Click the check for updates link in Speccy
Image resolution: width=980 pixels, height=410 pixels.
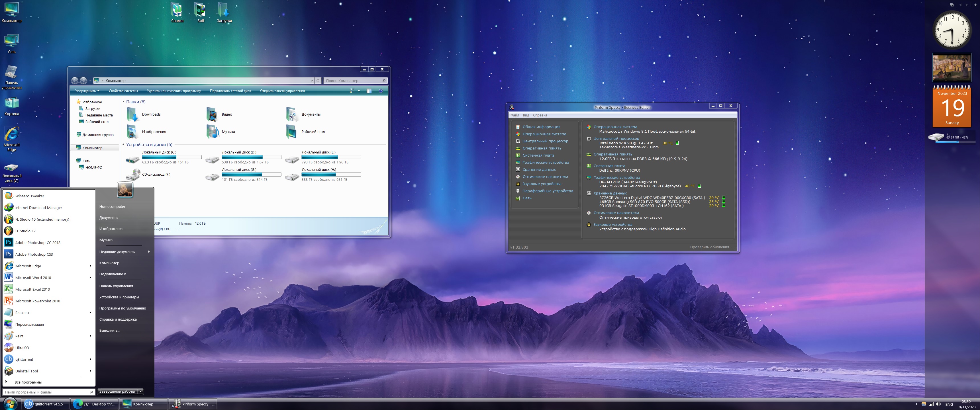710,247
